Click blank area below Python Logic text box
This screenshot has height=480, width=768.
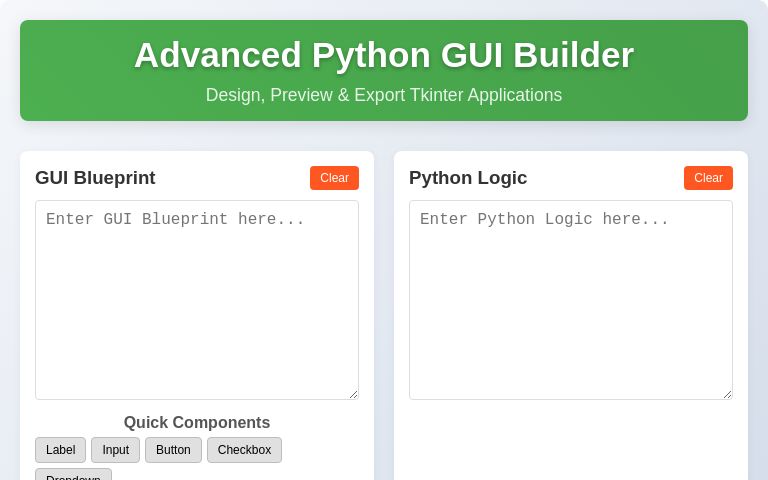pos(571,440)
